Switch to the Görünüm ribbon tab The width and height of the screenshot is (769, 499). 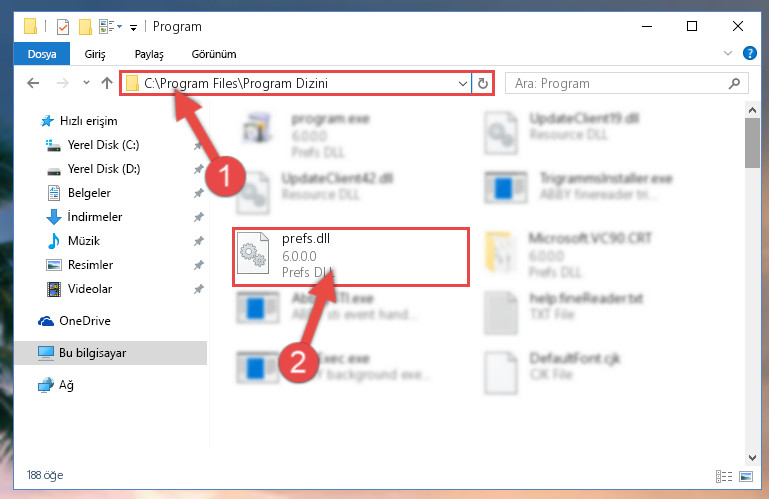tap(214, 54)
